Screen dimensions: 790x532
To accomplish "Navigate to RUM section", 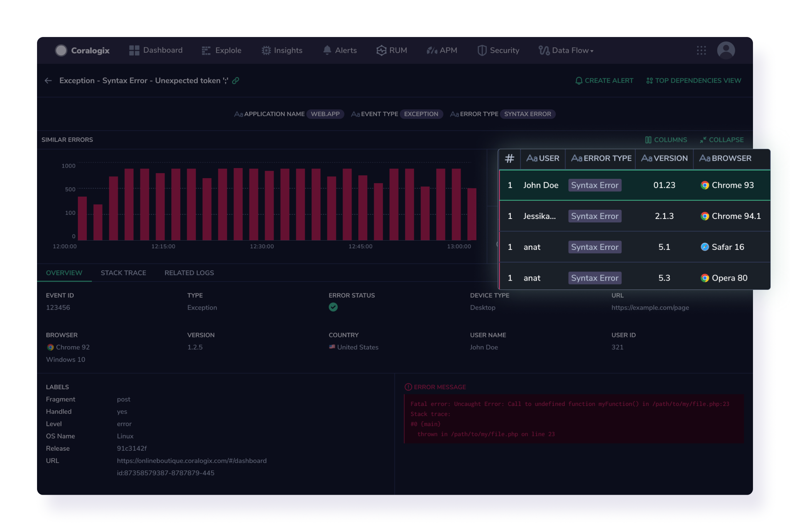I will point(392,51).
